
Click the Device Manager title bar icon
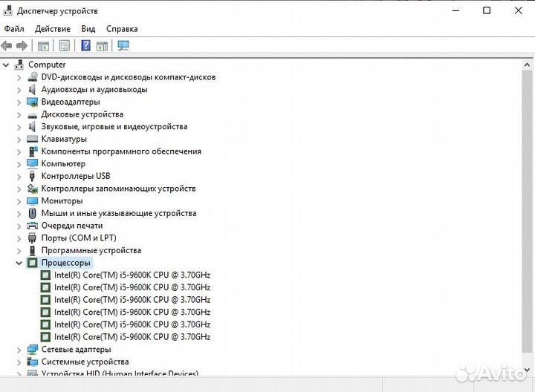pos(8,10)
